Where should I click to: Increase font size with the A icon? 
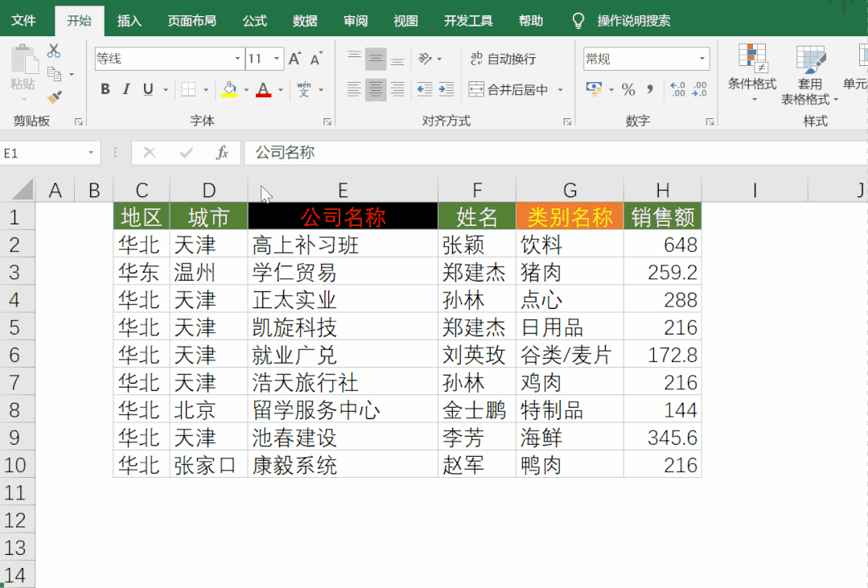294,59
